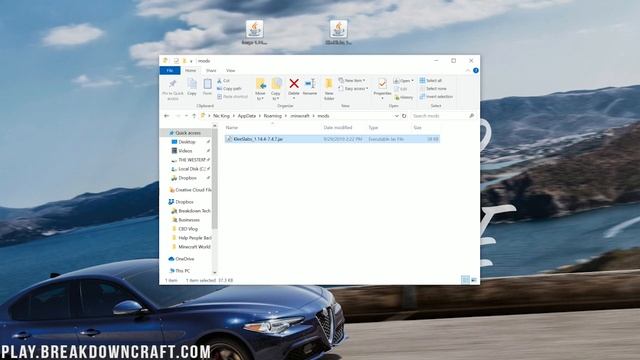Screen dimensions: 640x360
Task: Click Select all in ribbon
Action: pyautogui.click(x=431, y=80)
